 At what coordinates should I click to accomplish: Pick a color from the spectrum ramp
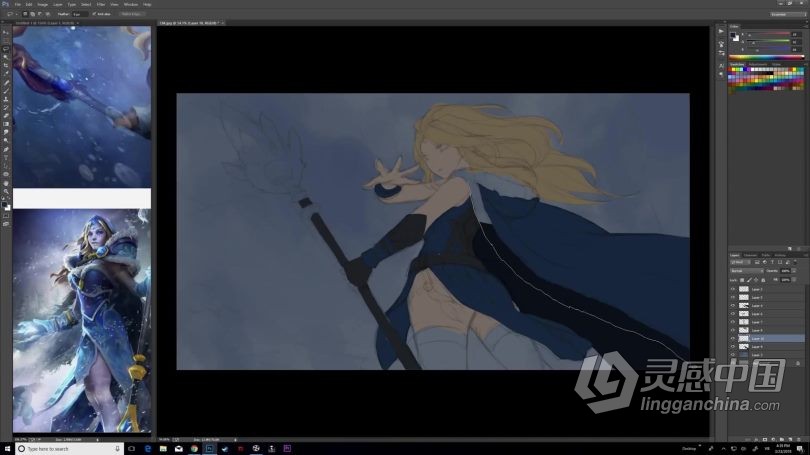767,57
